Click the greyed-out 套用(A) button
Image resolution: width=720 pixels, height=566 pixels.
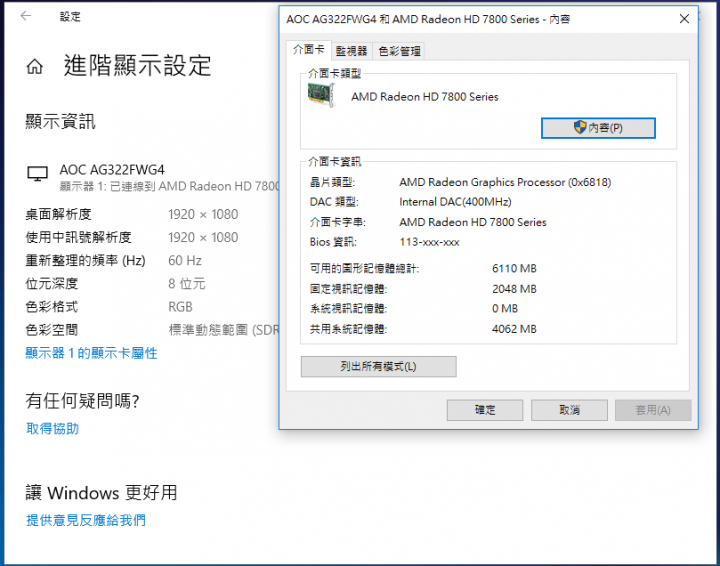tap(653, 410)
